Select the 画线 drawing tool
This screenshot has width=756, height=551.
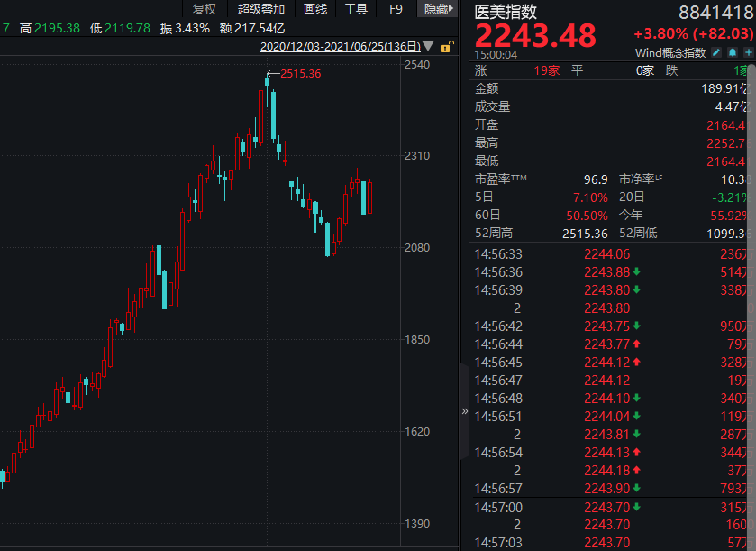pos(315,9)
